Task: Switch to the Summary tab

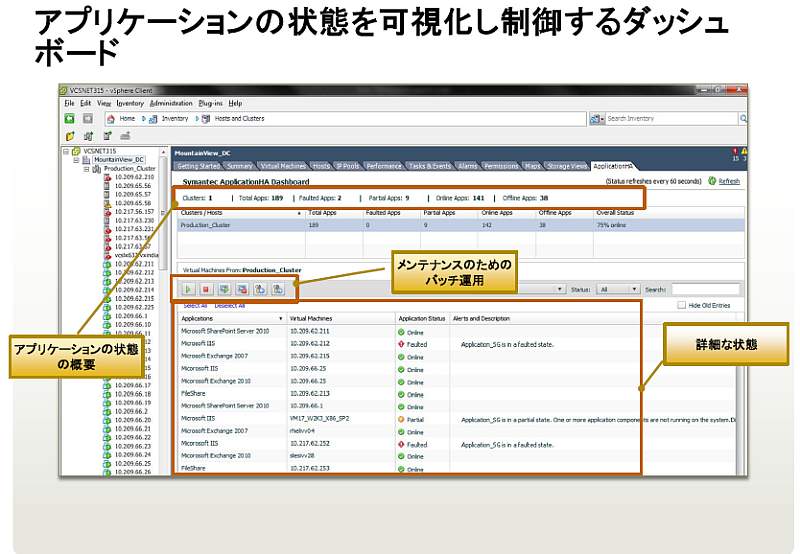Action: [x=240, y=166]
